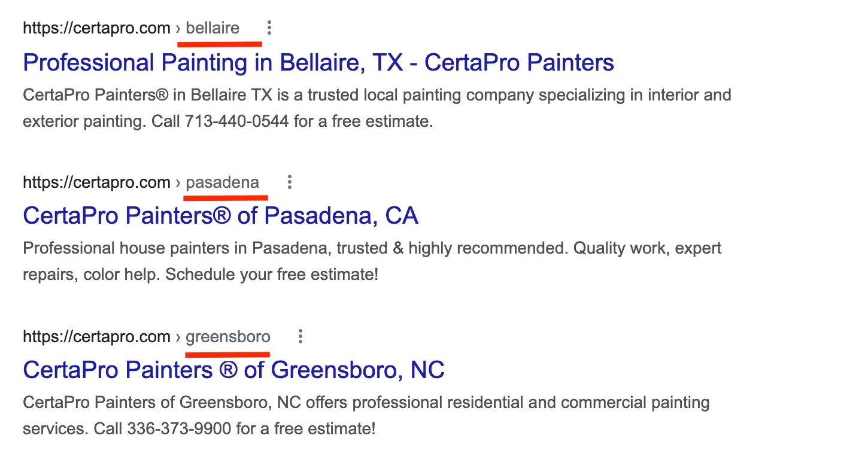This screenshot has width=868, height=457.
Task: Click the Bellaire TX trusted local painting description
Action: pyautogui.click(x=377, y=95)
